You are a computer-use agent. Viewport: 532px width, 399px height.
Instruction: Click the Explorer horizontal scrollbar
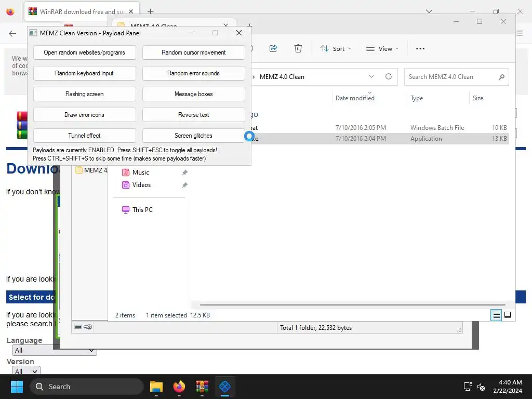point(353,304)
